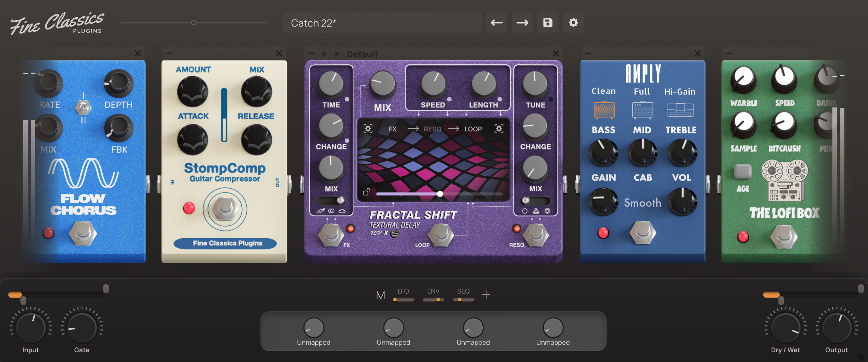Collapse the Amply pedal with its minus icon
Image resolution: width=868 pixels, height=362 pixels.
(x=588, y=54)
